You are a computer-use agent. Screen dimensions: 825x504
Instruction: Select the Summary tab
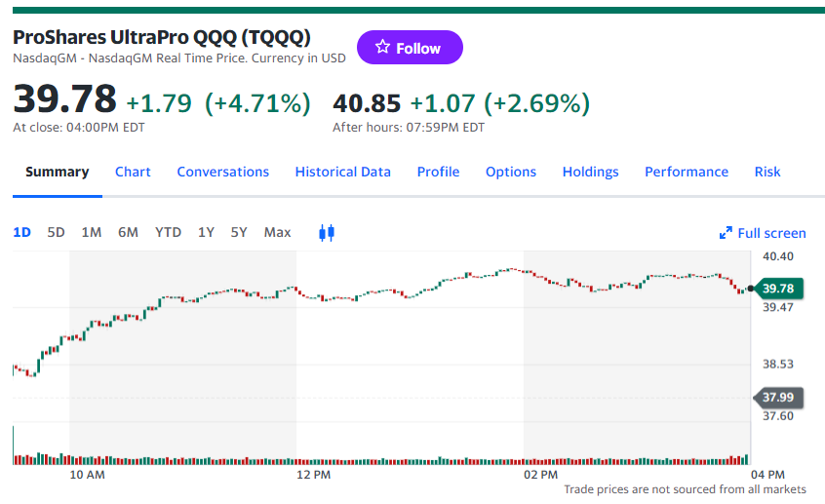point(58,172)
